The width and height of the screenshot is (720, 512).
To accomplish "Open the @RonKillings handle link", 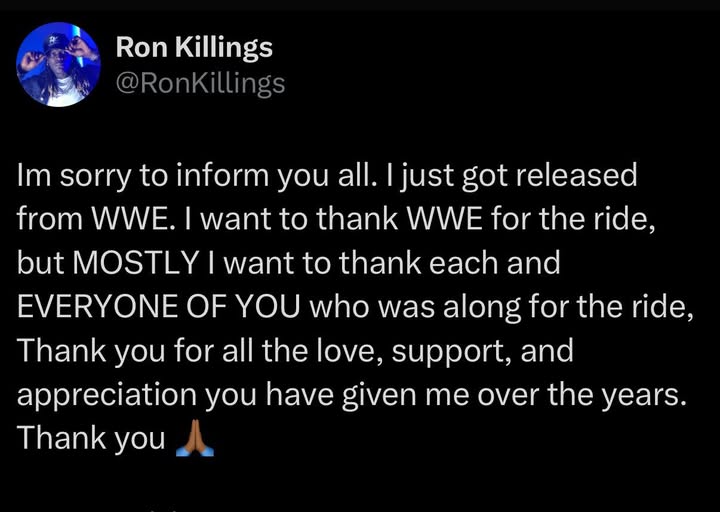I will (x=200, y=83).
